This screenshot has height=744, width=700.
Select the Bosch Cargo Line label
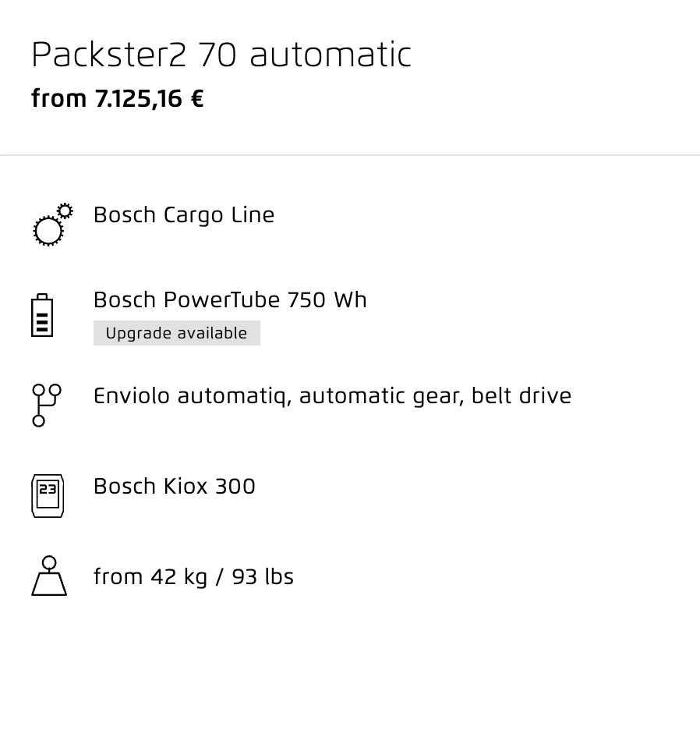point(184,215)
